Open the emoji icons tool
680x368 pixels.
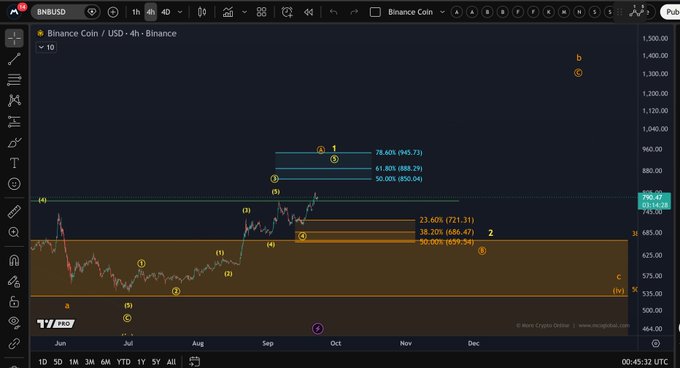14,184
